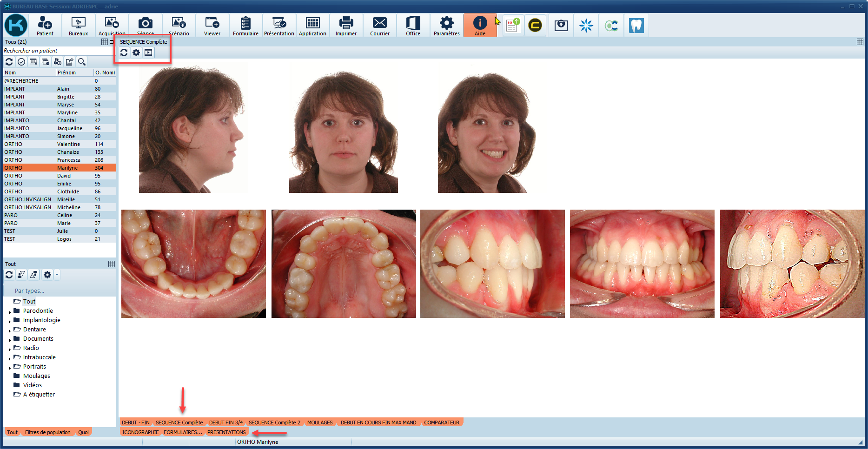Select the smiling portrait photo thumbnail
This screenshot has height=449, width=868.
click(486, 130)
